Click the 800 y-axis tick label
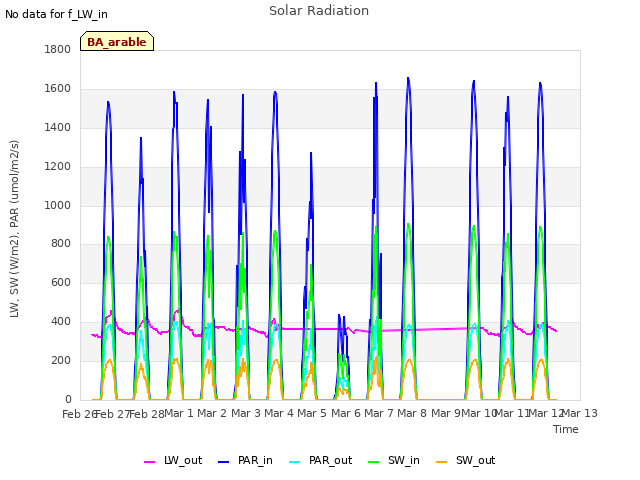Viewport: 640px width, 480px height. (x=61, y=244)
